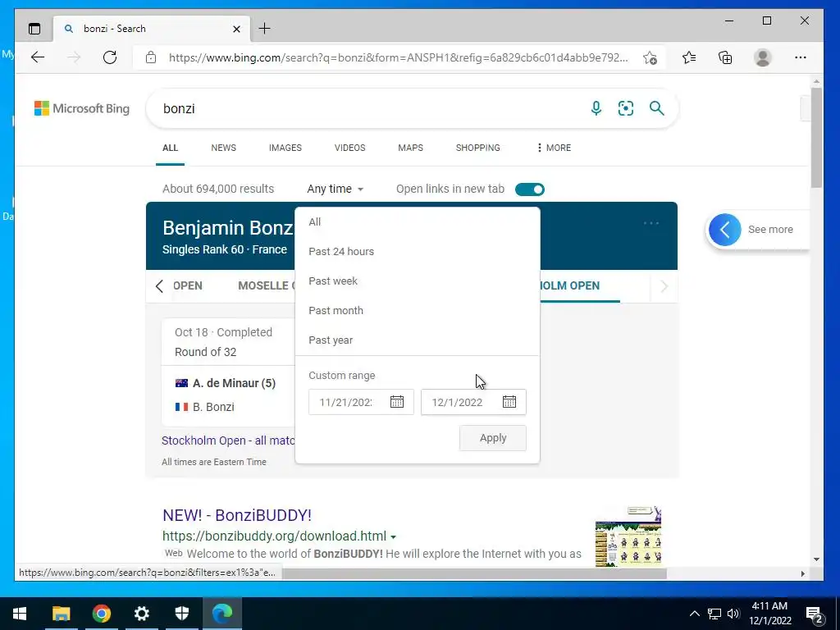
Task: Start voice search with the microphone icon
Action: point(596,108)
